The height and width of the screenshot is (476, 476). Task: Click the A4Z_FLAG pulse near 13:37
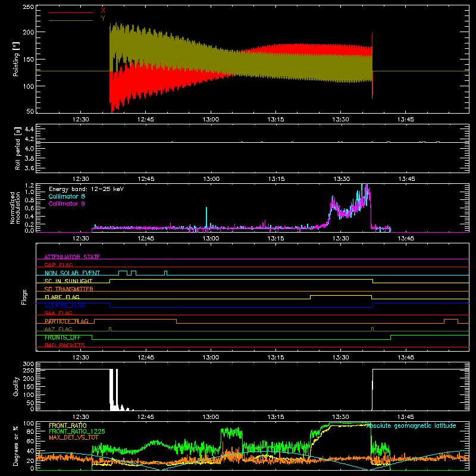click(x=373, y=329)
